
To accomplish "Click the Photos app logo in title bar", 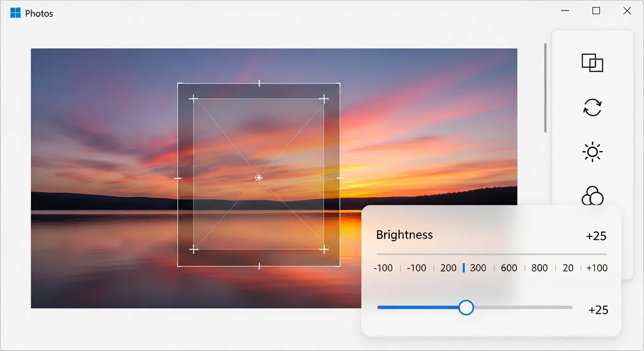I will [x=16, y=13].
